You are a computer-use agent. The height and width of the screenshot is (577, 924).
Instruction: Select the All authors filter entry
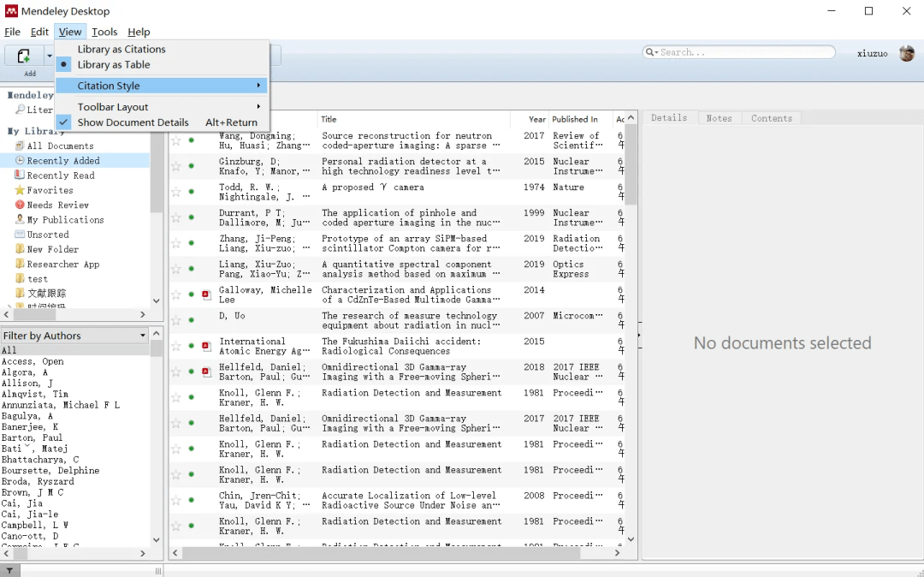click(x=74, y=350)
